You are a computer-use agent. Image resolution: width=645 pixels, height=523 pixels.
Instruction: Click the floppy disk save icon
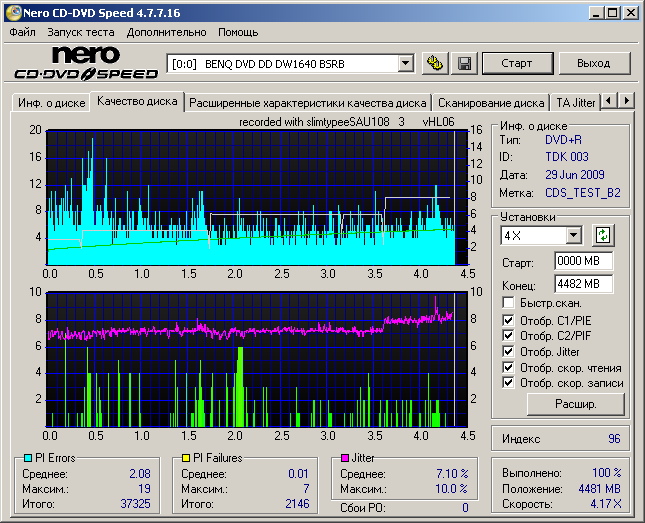coord(464,63)
